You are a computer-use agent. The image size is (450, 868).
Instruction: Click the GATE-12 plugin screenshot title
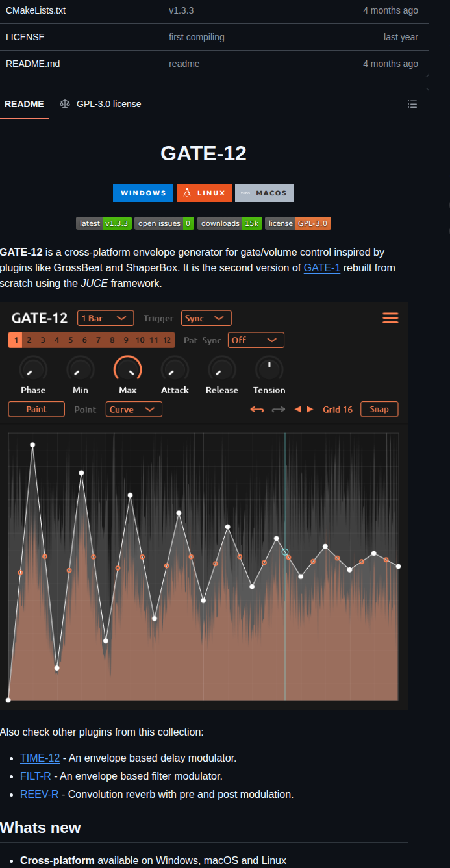point(40,318)
